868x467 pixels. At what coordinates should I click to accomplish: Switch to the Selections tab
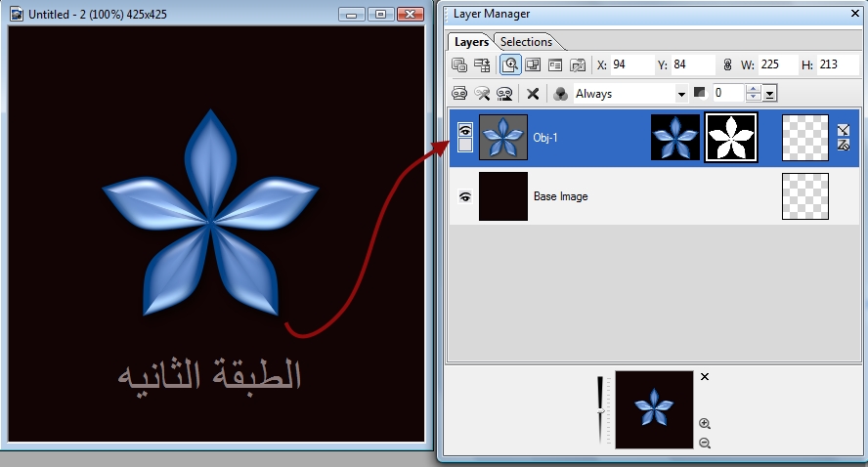point(526,42)
